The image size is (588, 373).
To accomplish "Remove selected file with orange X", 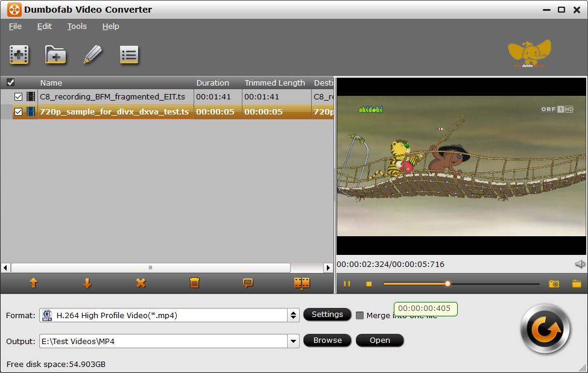I will (141, 283).
